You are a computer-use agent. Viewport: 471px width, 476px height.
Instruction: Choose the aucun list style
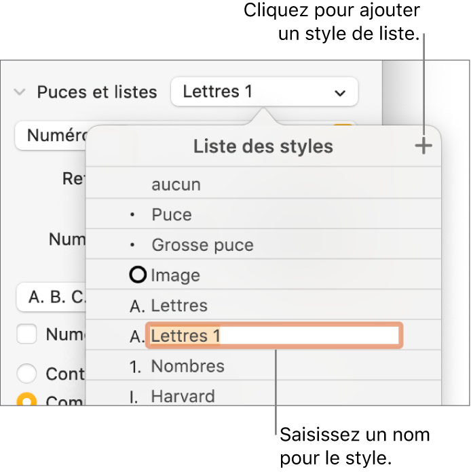[x=176, y=184]
